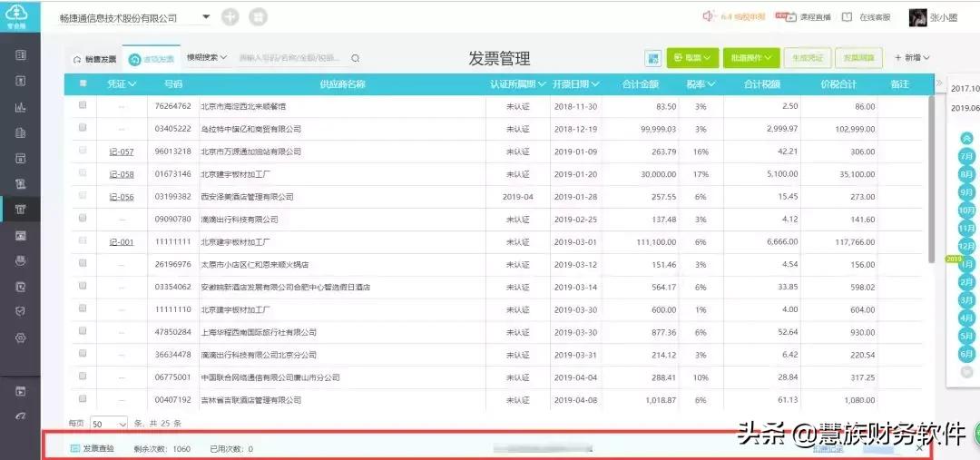Open voucher link 记-001

122,242
